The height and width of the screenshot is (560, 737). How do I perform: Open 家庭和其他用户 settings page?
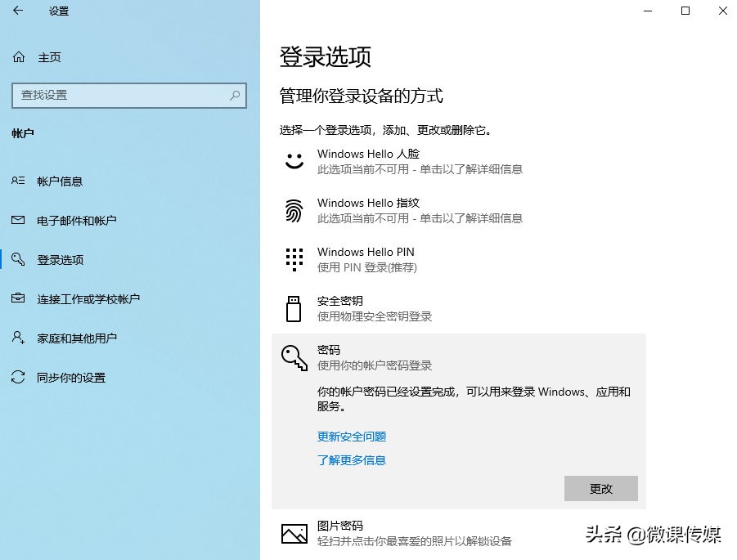click(x=76, y=338)
